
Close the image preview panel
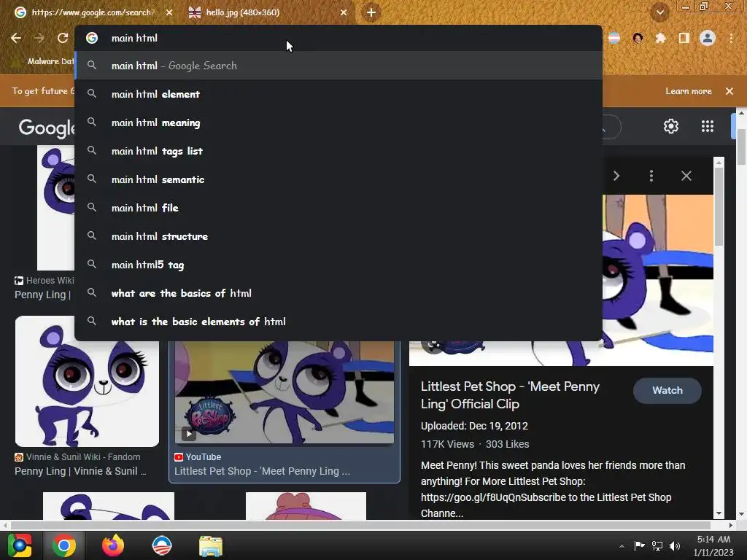click(686, 176)
